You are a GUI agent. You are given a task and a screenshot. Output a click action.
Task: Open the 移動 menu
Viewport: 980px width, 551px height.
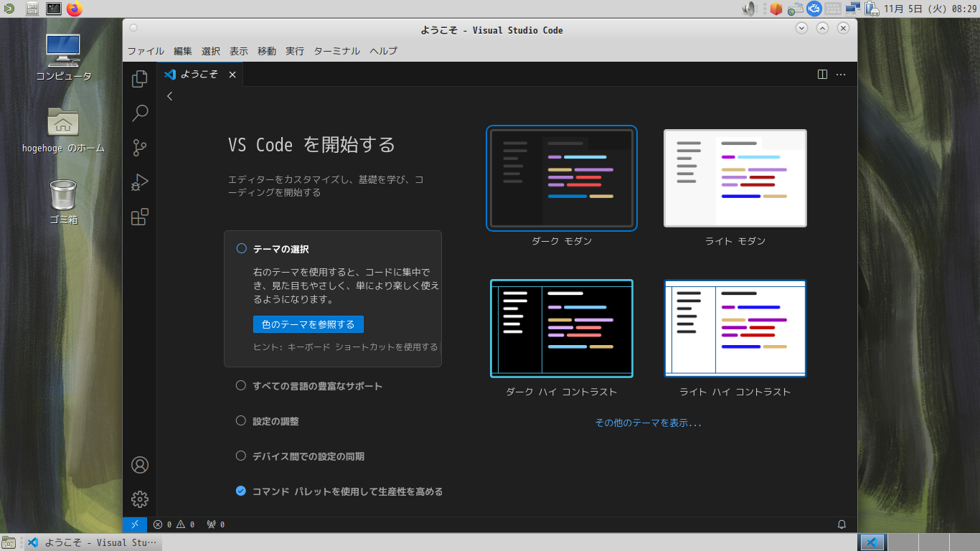(x=267, y=51)
